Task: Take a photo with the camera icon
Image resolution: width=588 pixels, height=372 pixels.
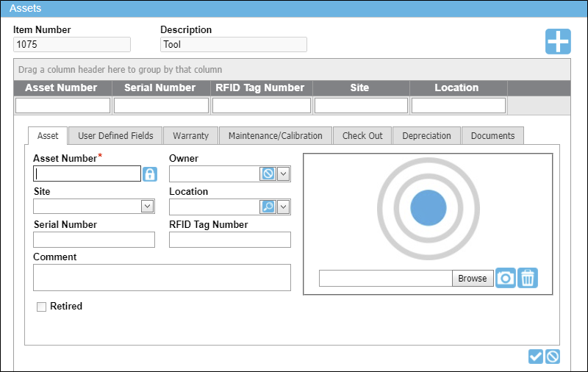Action: point(505,278)
